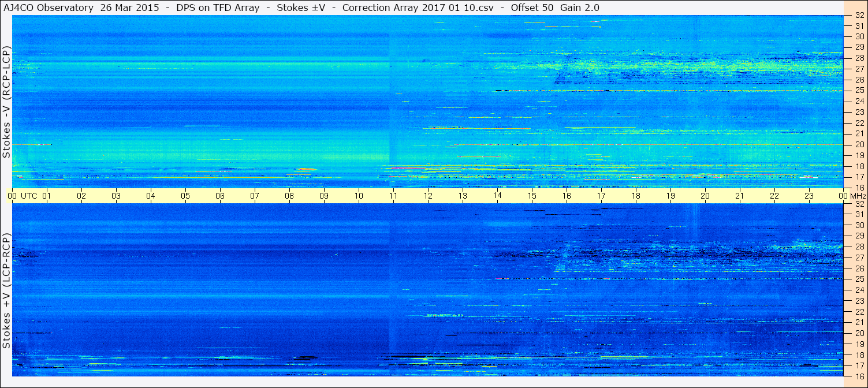Click the 23 hour tick label
This screenshot has width=868, height=388.
[x=809, y=196]
